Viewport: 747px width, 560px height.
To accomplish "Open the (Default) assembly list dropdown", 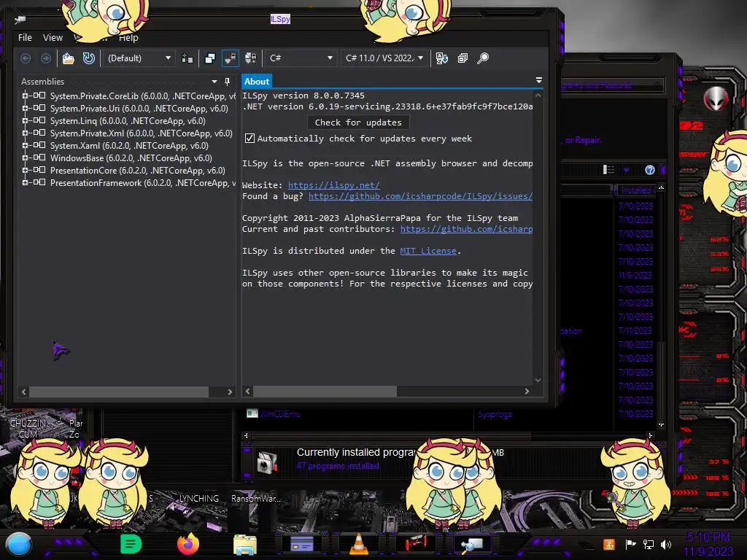I will 139,58.
